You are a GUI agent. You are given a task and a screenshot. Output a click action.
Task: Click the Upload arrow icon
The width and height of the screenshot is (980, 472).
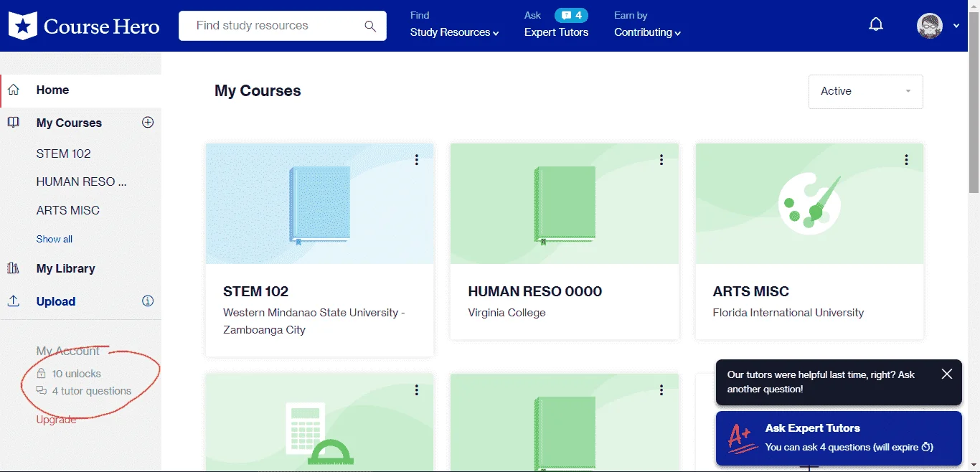[x=14, y=301]
